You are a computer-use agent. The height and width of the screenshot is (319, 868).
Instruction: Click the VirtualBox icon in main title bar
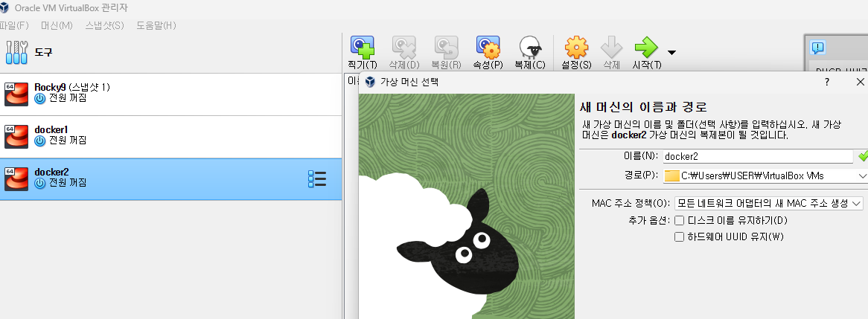click(4, 7)
